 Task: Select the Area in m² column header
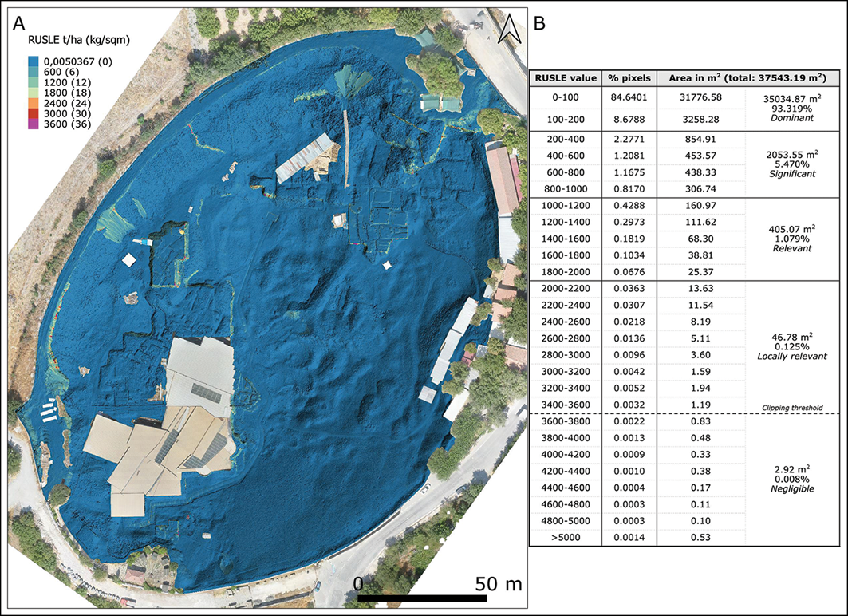click(747, 78)
